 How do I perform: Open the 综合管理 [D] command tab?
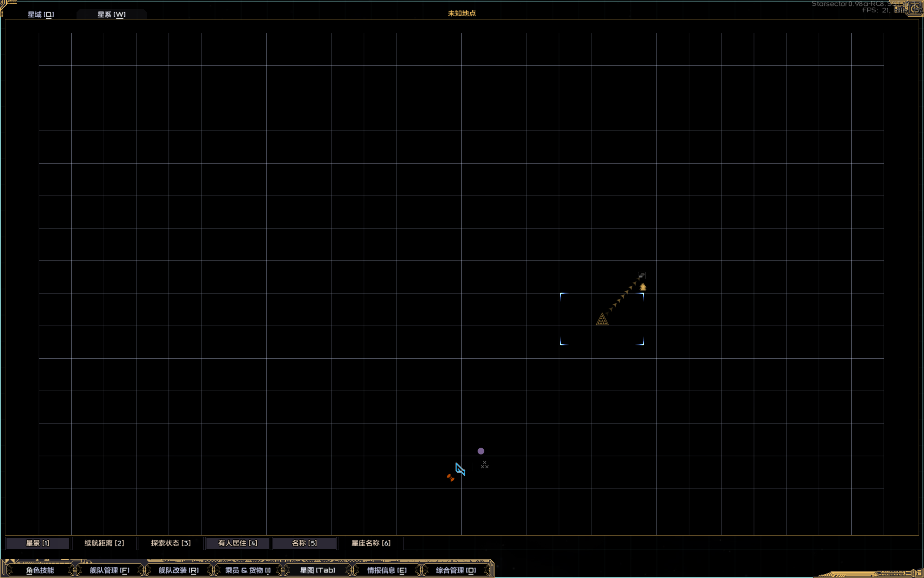pos(456,570)
